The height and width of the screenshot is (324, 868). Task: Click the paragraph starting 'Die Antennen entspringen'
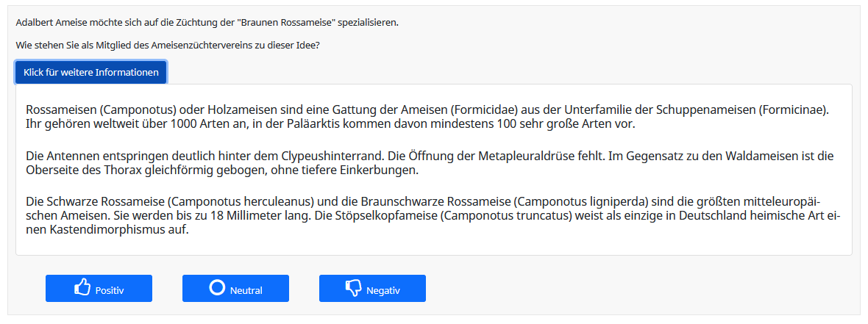click(427, 163)
